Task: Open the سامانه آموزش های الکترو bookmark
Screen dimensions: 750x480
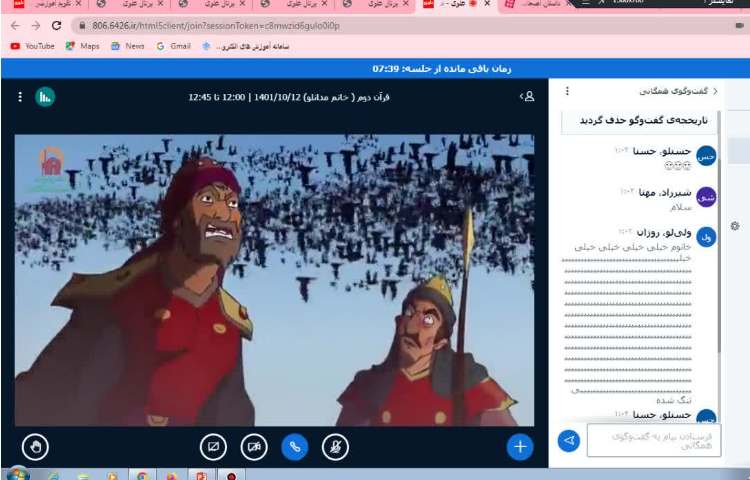Action: tap(246, 46)
